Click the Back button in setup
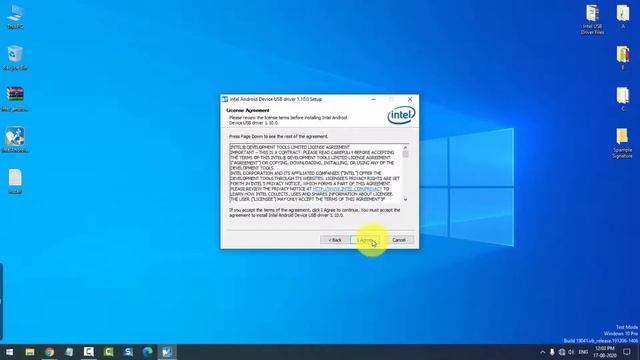This screenshot has width=640, height=360. pos(335,240)
